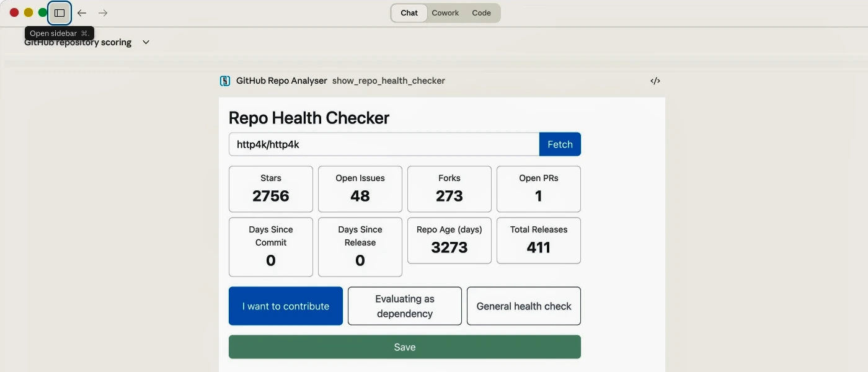Switch to the Cowork tab

445,13
